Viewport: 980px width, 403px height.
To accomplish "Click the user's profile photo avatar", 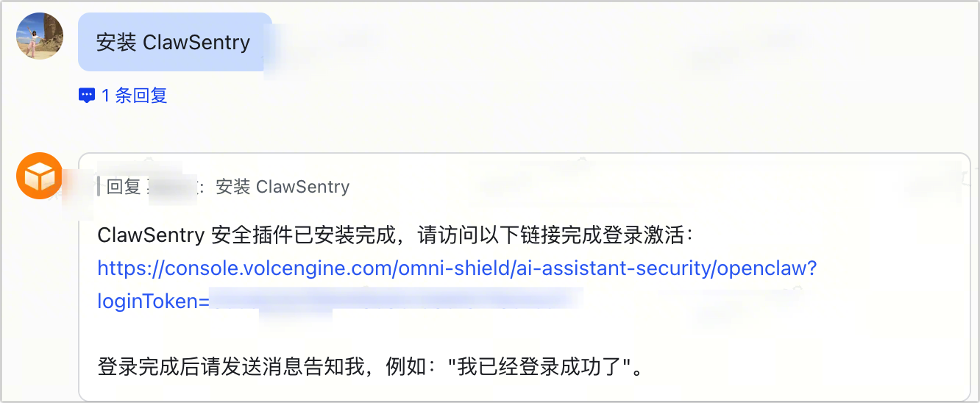I will (x=40, y=35).
